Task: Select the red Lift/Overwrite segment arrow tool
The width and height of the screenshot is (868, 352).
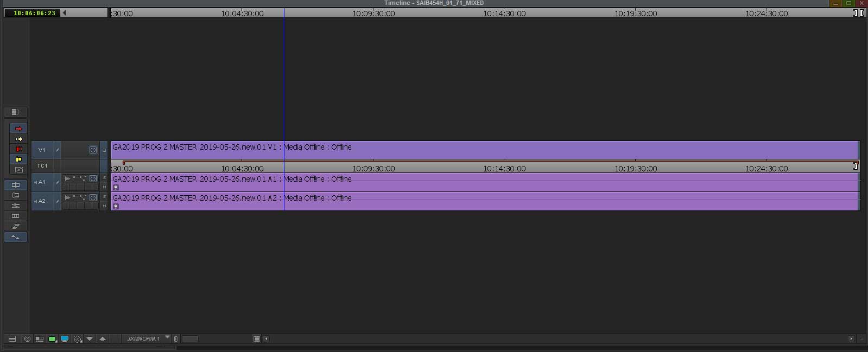Action: 18,129
